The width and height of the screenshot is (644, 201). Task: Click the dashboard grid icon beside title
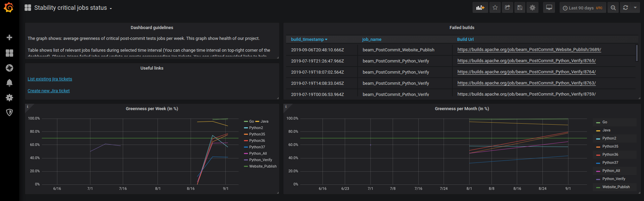(x=28, y=7)
